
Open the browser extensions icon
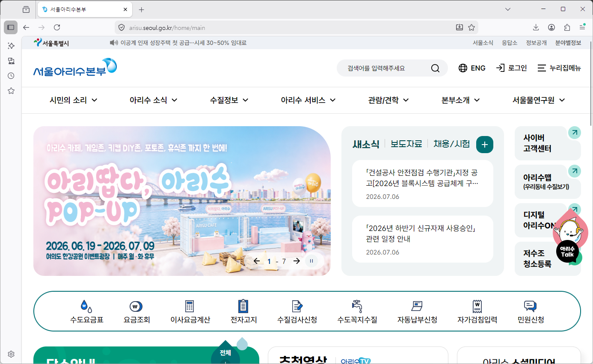567,27
